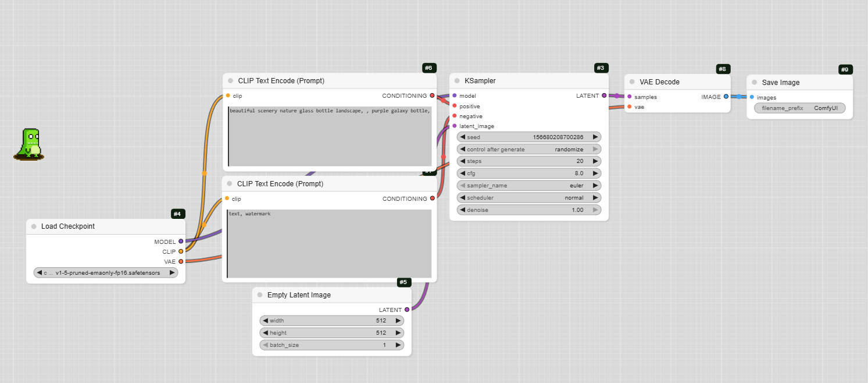868x383 pixels.
Task: Click the #6 node ID badge
Action: point(429,68)
